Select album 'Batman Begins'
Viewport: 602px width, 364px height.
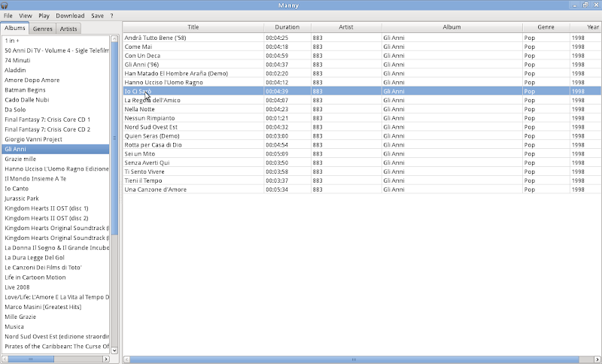(x=56, y=89)
